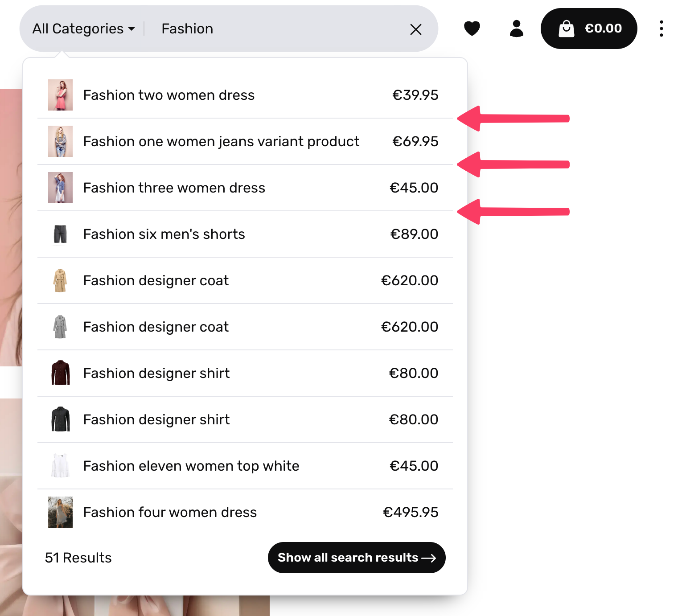Screen dimensions: 682x616
Task: Click Show all search results button
Action: click(356, 558)
